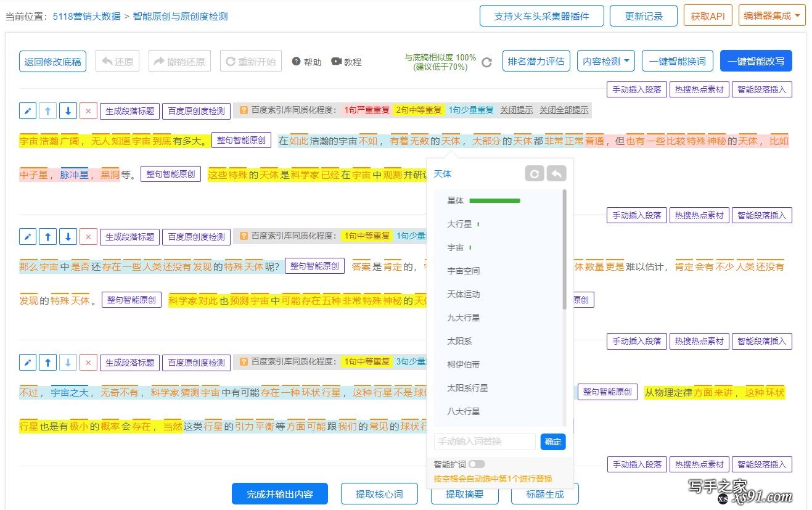Click refresh icon in 天体 synonym popup

pos(535,174)
